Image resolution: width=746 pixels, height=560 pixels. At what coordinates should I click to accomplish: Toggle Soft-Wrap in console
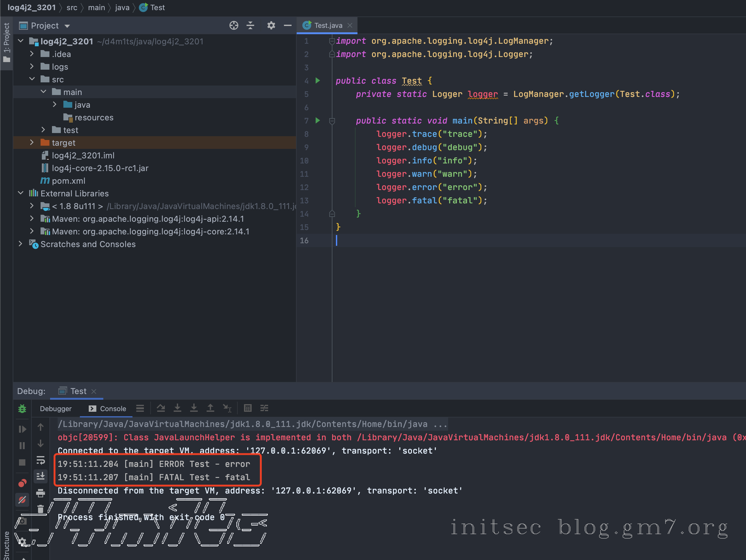click(41, 460)
